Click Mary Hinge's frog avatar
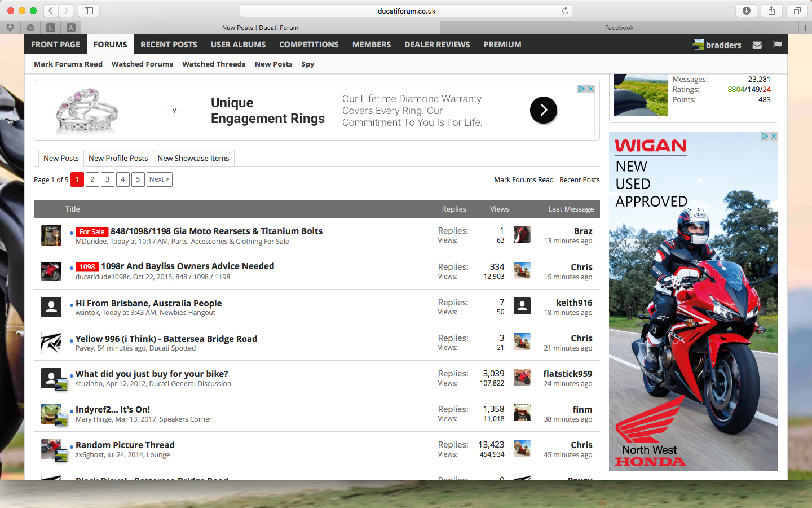The image size is (812, 508). point(51,414)
